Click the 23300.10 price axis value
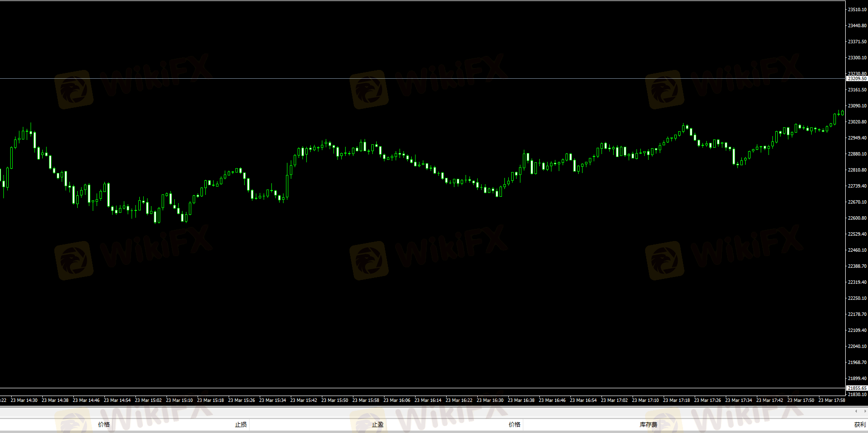This screenshot has height=433, width=868. tap(857, 58)
